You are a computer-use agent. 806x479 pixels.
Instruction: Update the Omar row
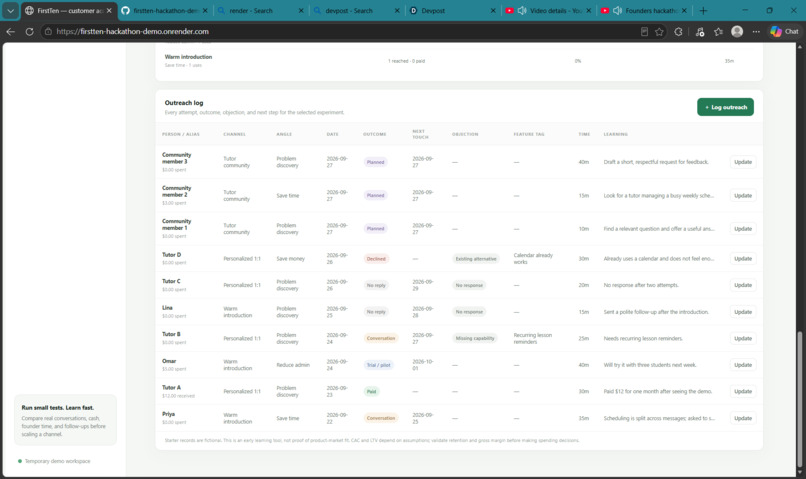743,365
